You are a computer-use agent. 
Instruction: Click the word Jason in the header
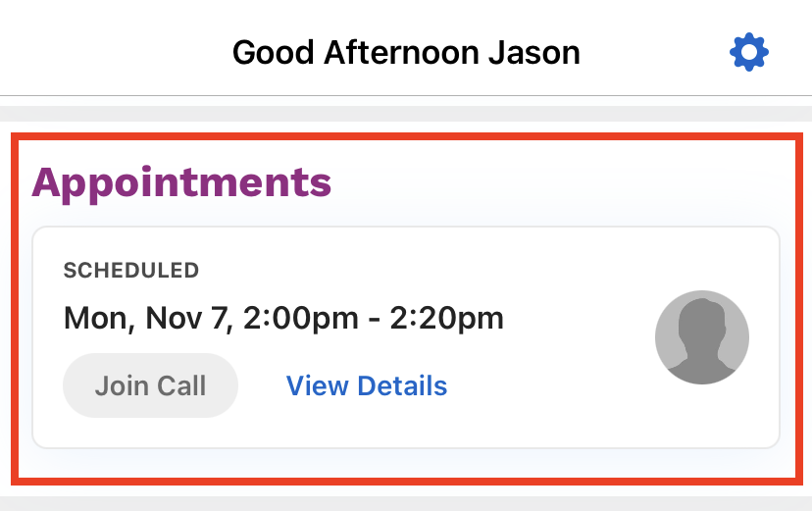tap(534, 53)
